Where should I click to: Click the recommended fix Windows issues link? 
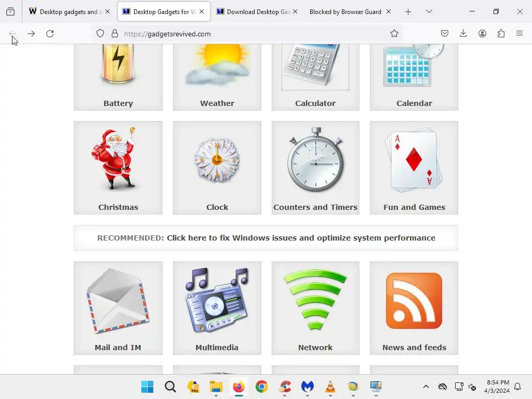[x=301, y=238]
